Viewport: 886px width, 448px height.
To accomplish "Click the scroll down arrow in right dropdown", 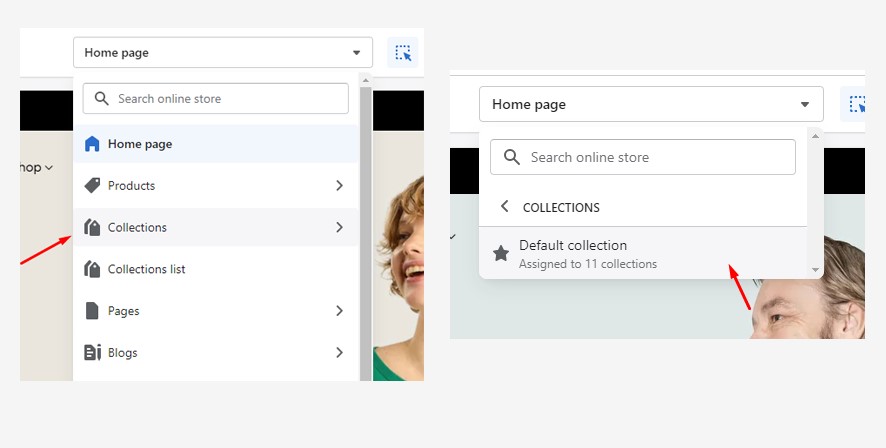I will pyautogui.click(x=815, y=270).
